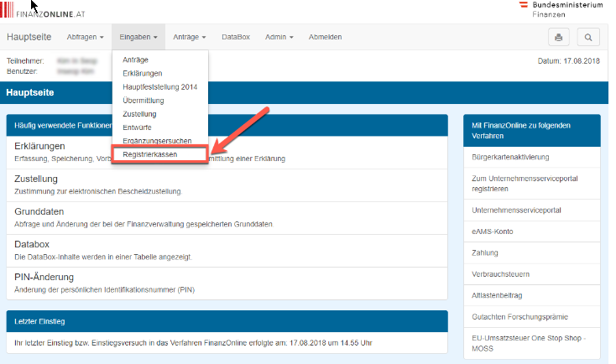Open the Grunddaten function
The image size is (616, 364).
39,211
